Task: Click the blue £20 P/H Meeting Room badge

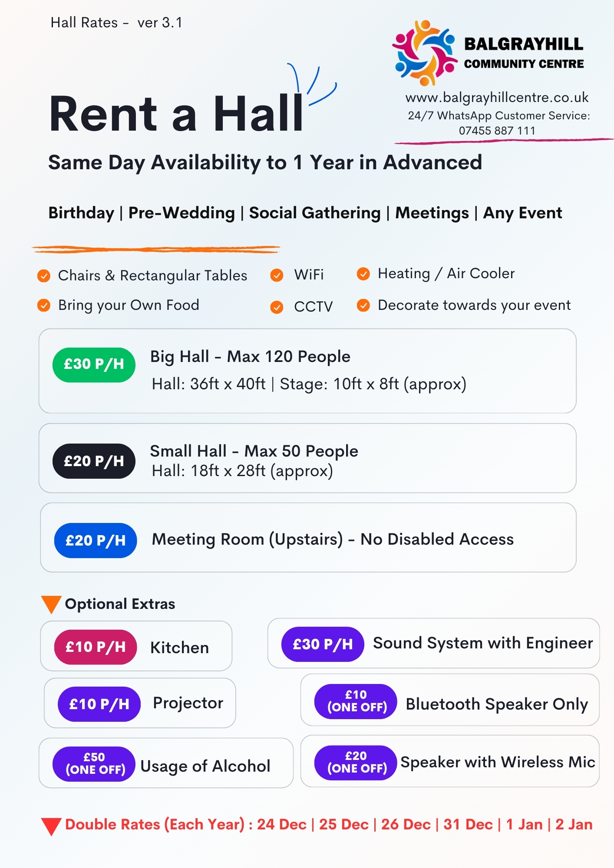Action: tap(96, 540)
